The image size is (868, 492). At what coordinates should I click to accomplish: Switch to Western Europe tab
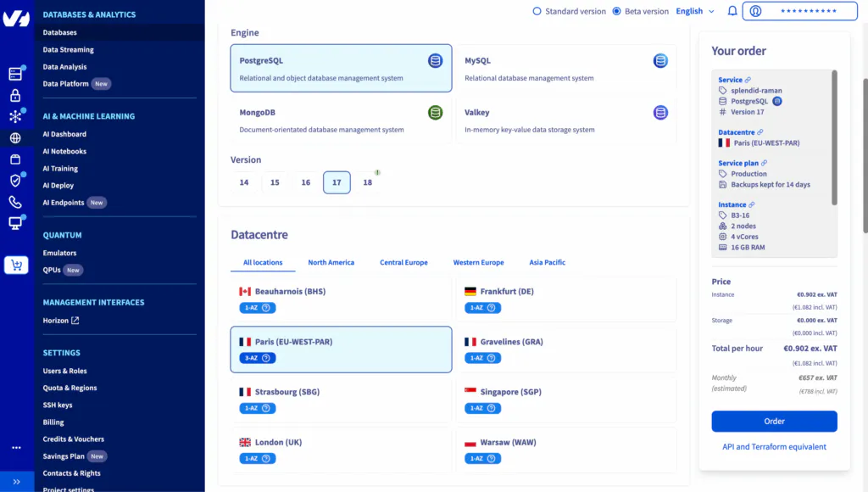(478, 263)
